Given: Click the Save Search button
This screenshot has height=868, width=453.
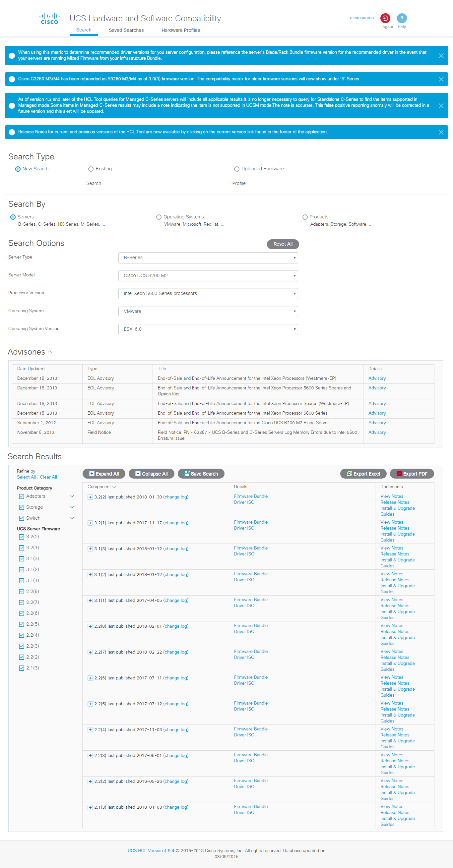Looking at the screenshot, I should [201, 474].
